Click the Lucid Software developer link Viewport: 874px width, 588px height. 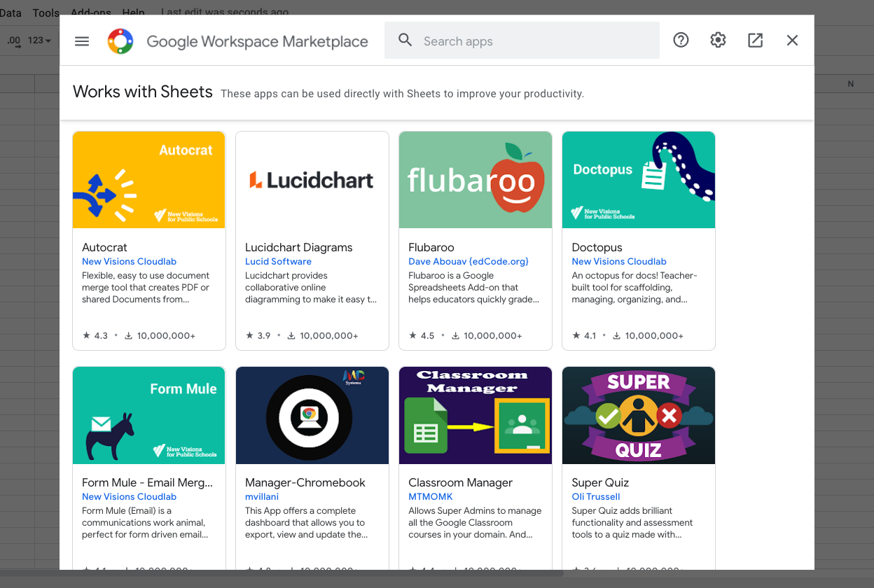tap(278, 261)
